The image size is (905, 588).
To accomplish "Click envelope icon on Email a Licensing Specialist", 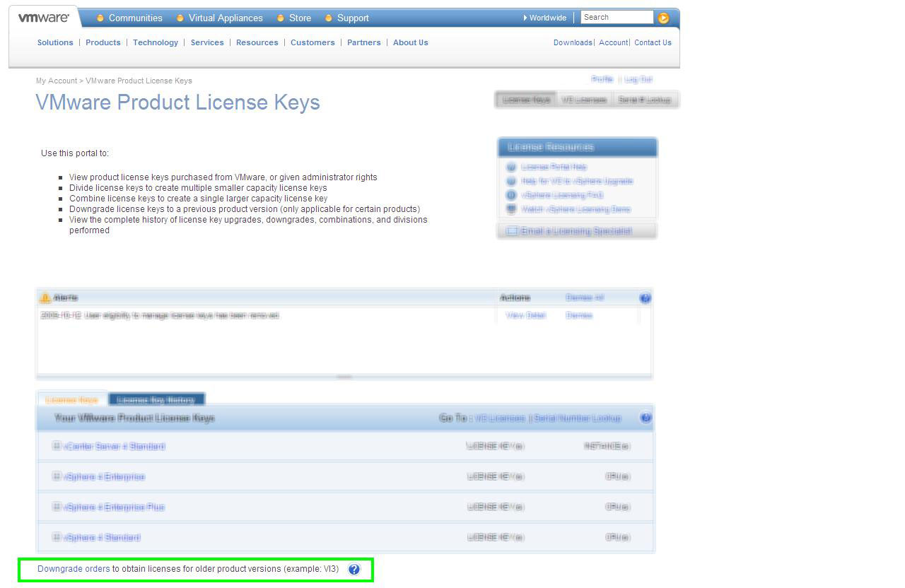I will coord(512,231).
